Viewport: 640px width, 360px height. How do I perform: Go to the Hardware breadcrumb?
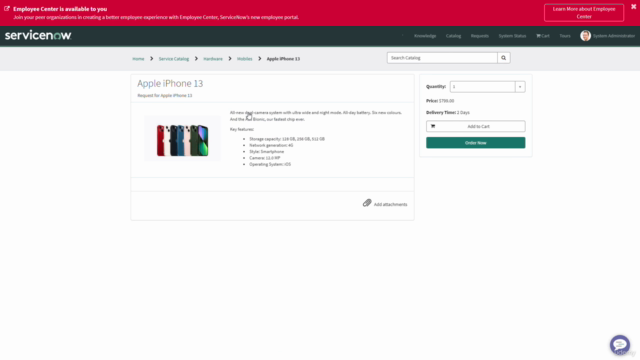[213, 59]
